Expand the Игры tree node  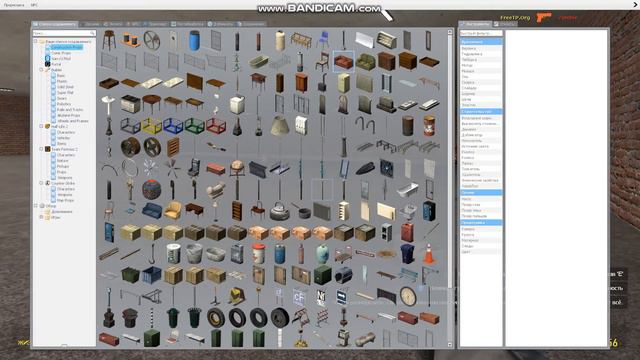pyautogui.click(x=41, y=218)
